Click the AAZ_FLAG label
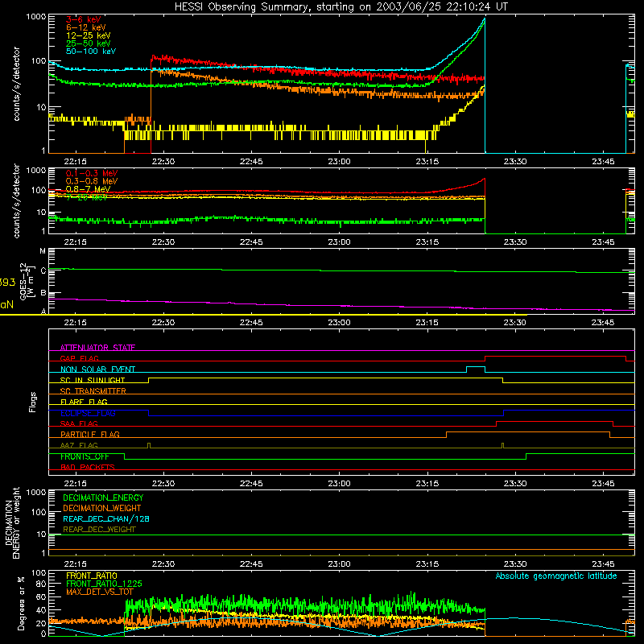The image size is (644, 644). [79, 445]
